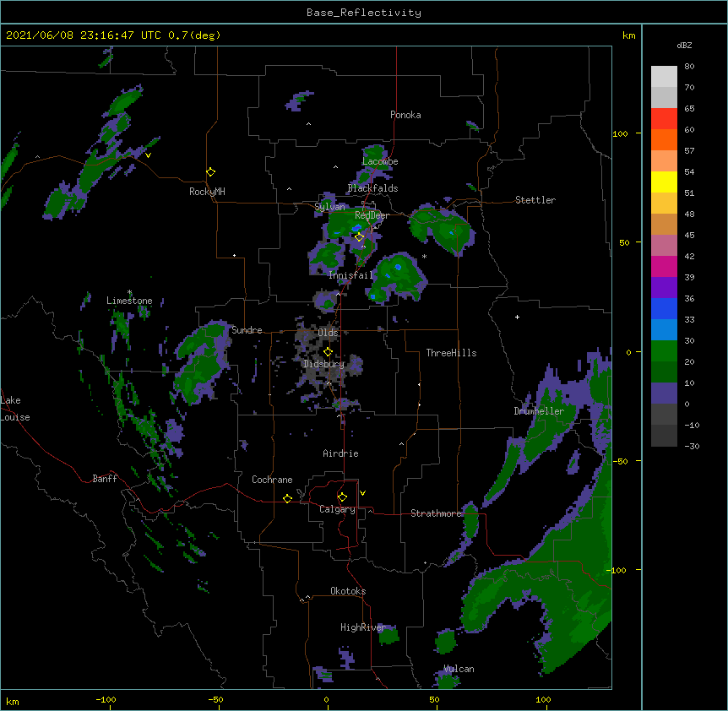
Task: Pick the red swatch in dBZ legend
Action: [664, 119]
